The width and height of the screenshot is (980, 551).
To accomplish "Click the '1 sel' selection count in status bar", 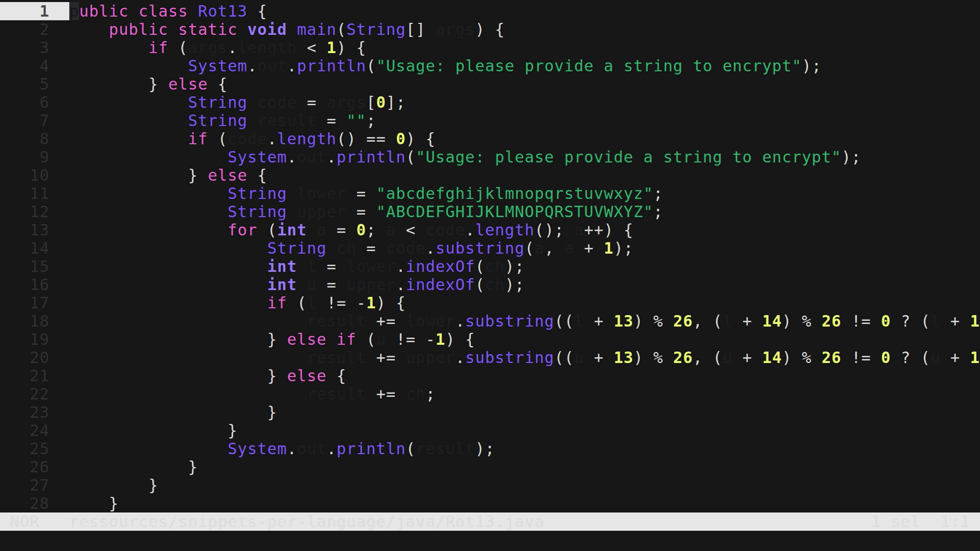I will click(895, 522).
